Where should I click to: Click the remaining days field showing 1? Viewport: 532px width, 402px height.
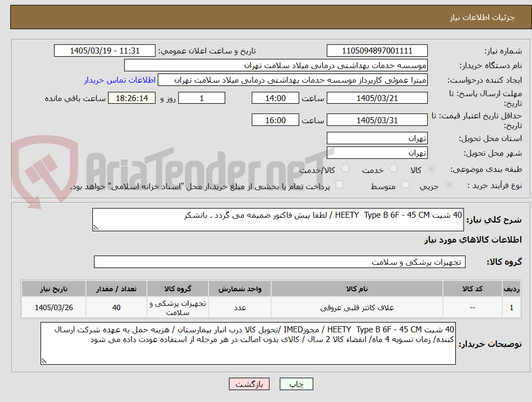201,98
